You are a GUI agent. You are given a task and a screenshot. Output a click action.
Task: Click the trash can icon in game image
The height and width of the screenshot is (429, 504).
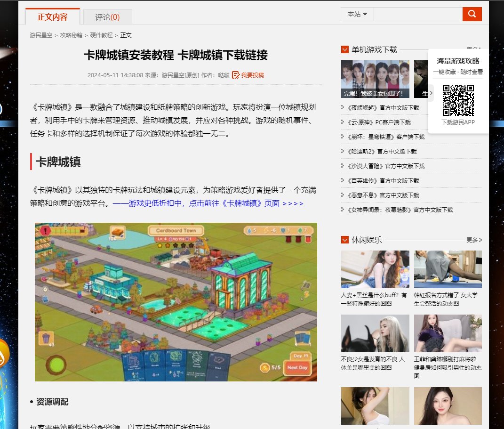click(x=46, y=338)
